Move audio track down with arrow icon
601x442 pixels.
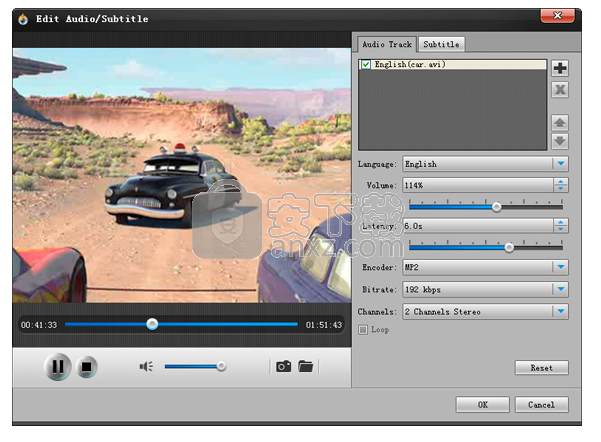[560, 141]
